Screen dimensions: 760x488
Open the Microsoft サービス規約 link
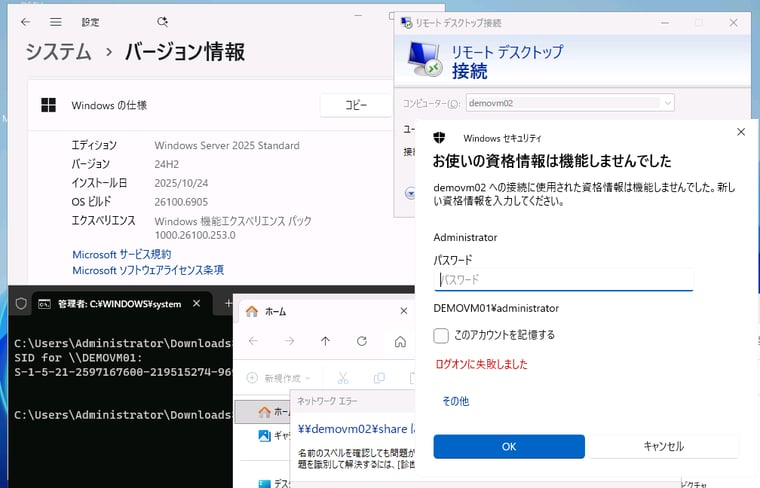click(x=121, y=254)
